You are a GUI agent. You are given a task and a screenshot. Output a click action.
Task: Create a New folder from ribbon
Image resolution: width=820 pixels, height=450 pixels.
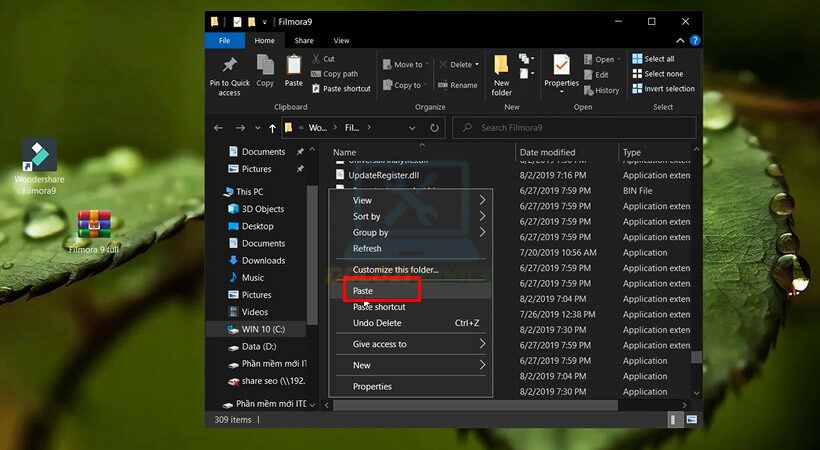point(501,67)
